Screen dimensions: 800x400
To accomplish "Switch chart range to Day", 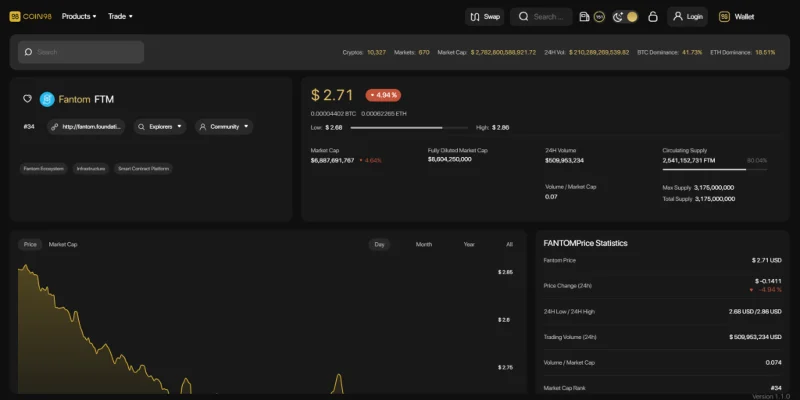I will click(380, 244).
